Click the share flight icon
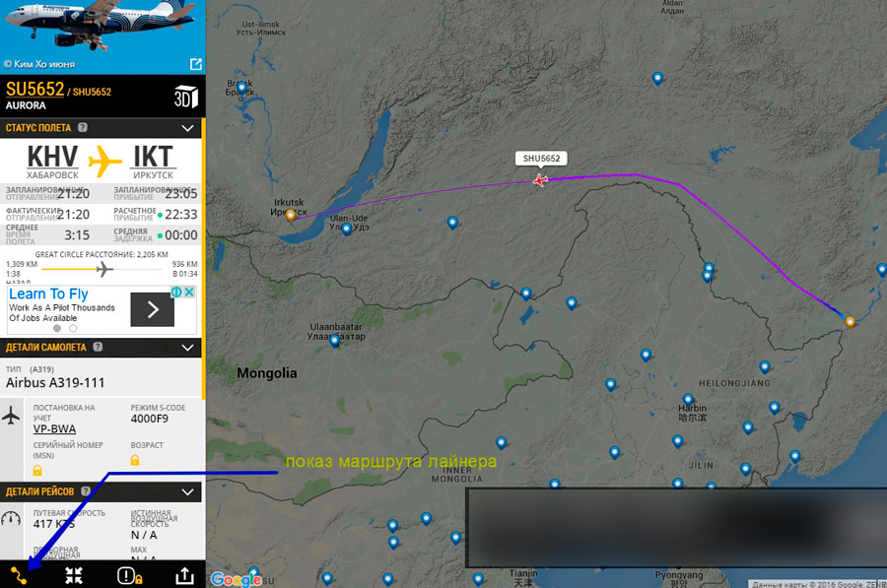The height and width of the screenshot is (588, 887). point(184,575)
